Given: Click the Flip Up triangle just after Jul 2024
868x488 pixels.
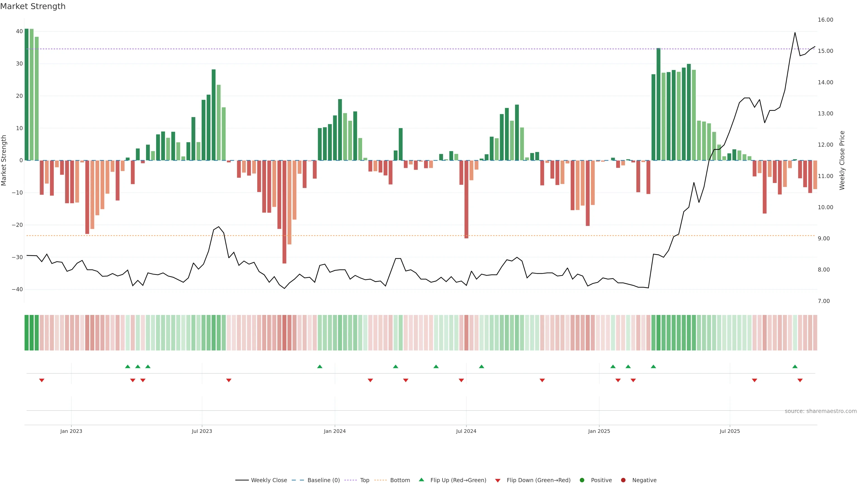Looking at the screenshot, I should pos(481,366).
